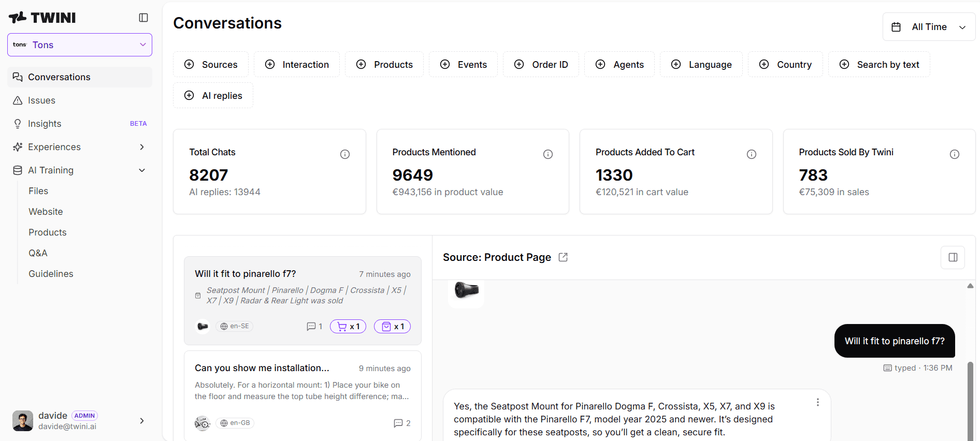This screenshot has height=441, width=980.
Task: Click info icon on Products Added To Cart
Action: tap(752, 154)
